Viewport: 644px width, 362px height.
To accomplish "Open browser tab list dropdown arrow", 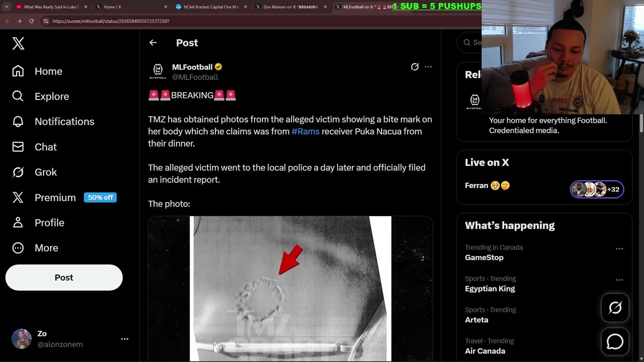I will (7, 7).
